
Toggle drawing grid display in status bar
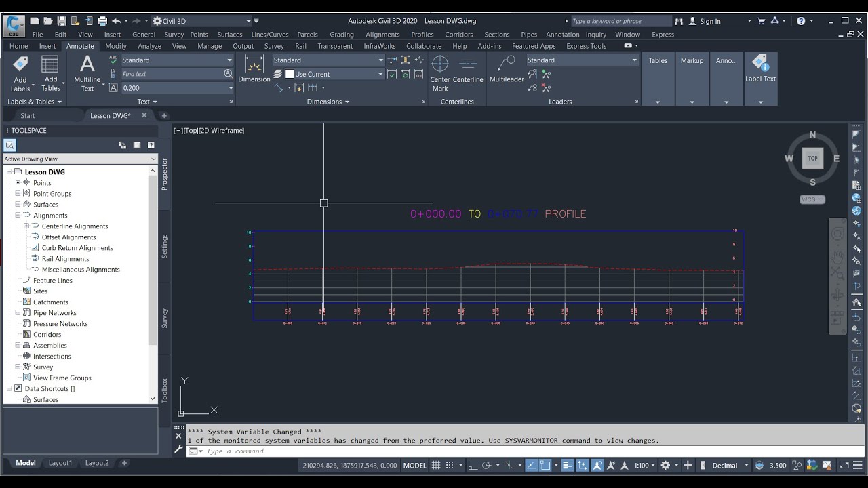(x=436, y=466)
